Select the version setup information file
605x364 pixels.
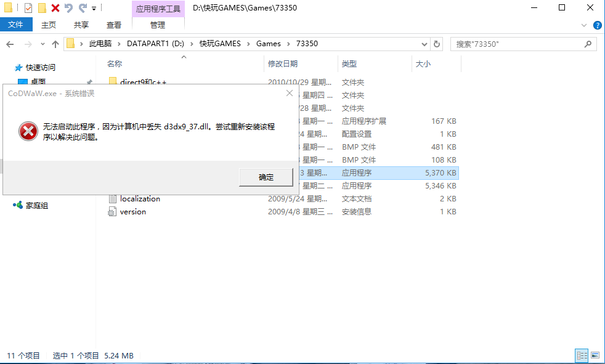click(132, 212)
